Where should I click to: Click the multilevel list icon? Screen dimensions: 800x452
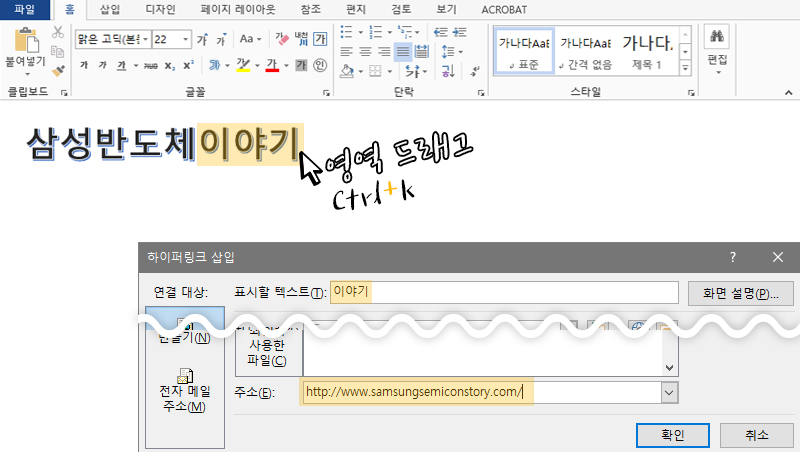click(405, 32)
